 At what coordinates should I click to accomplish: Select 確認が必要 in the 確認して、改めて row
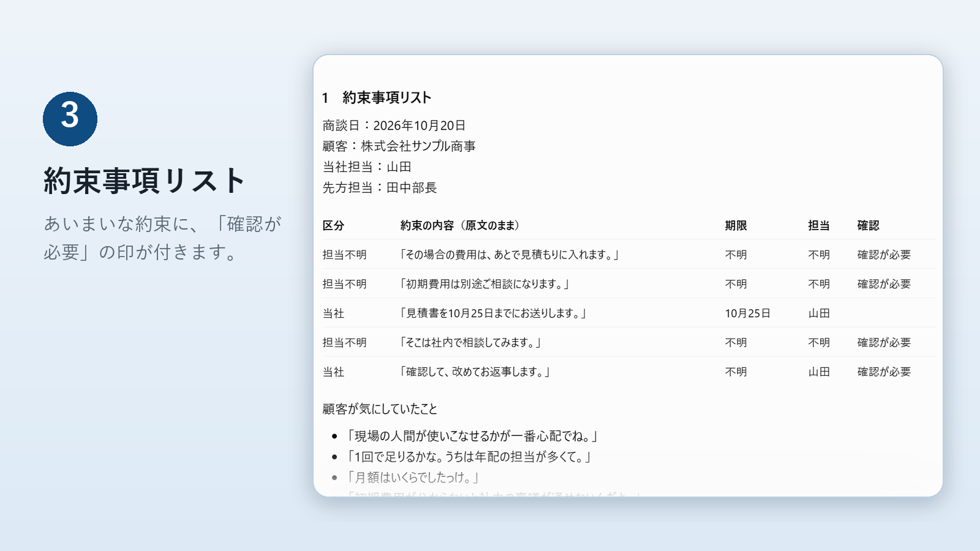pyautogui.click(x=884, y=372)
